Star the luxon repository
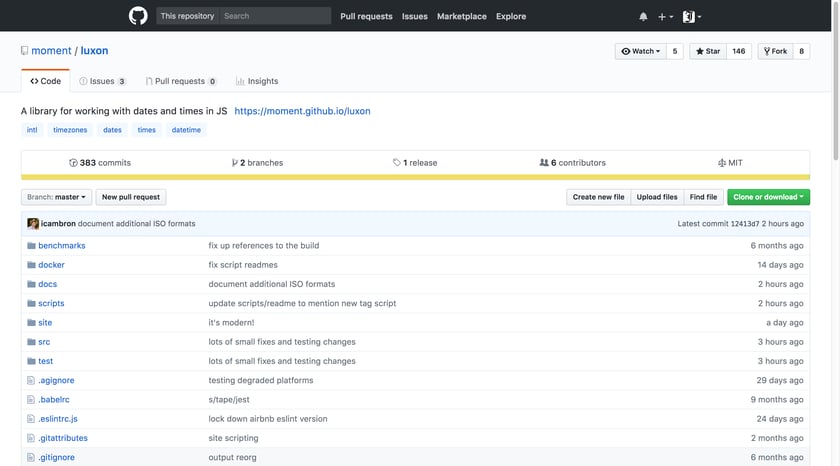Image resolution: width=840 pixels, height=466 pixels. (x=708, y=51)
